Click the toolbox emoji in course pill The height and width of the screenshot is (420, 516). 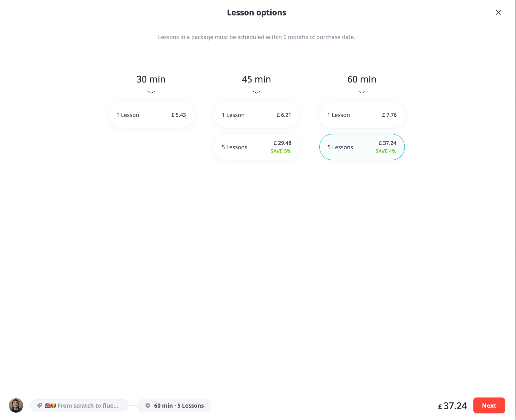point(48,405)
